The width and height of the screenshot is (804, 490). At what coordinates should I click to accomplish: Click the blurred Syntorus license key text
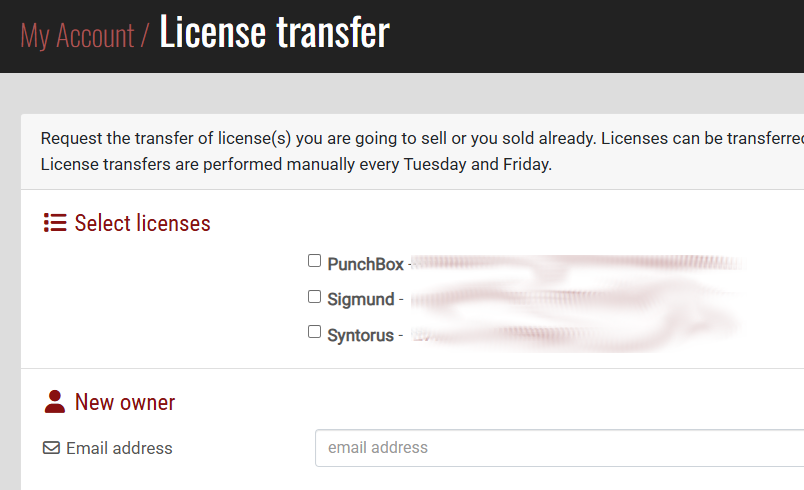[577, 335]
